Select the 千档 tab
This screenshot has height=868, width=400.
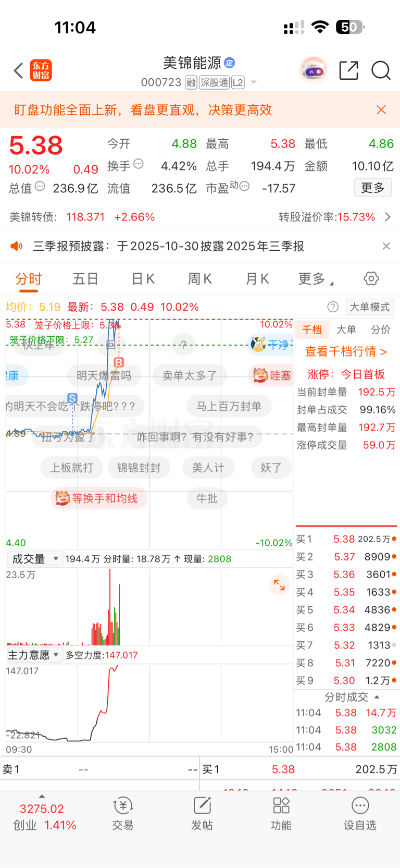point(312,329)
